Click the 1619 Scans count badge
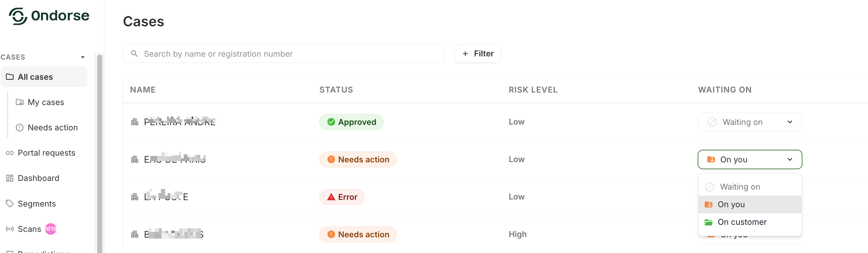The width and height of the screenshot is (868, 253). coord(51,229)
